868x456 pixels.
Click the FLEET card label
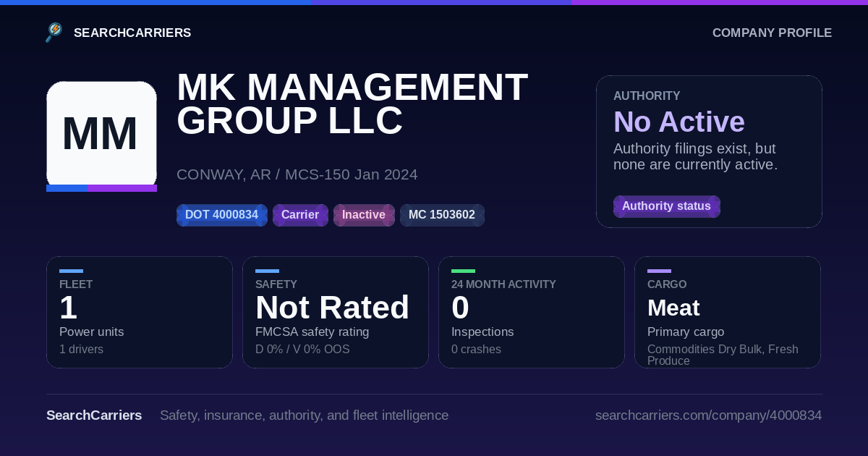tap(76, 284)
